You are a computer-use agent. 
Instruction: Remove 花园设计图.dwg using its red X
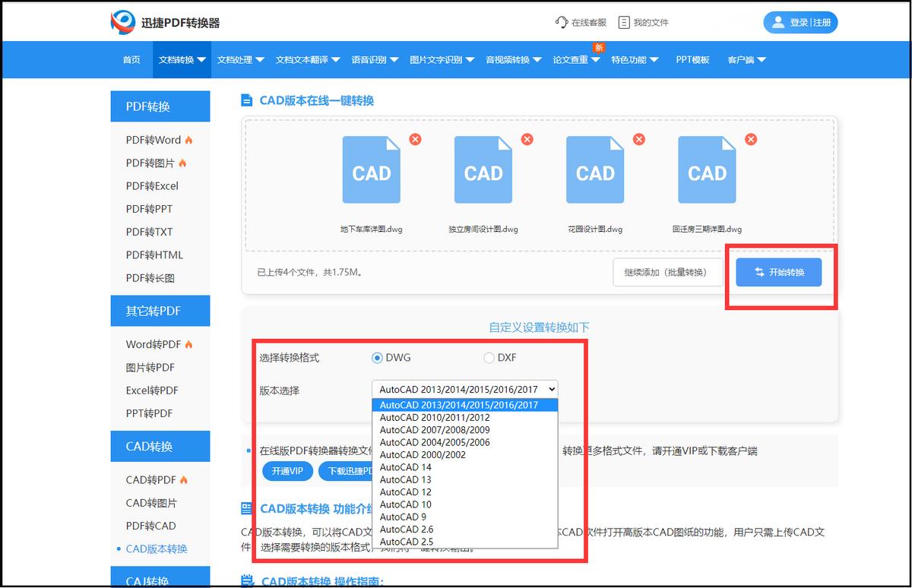pyautogui.click(x=638, y=139)
